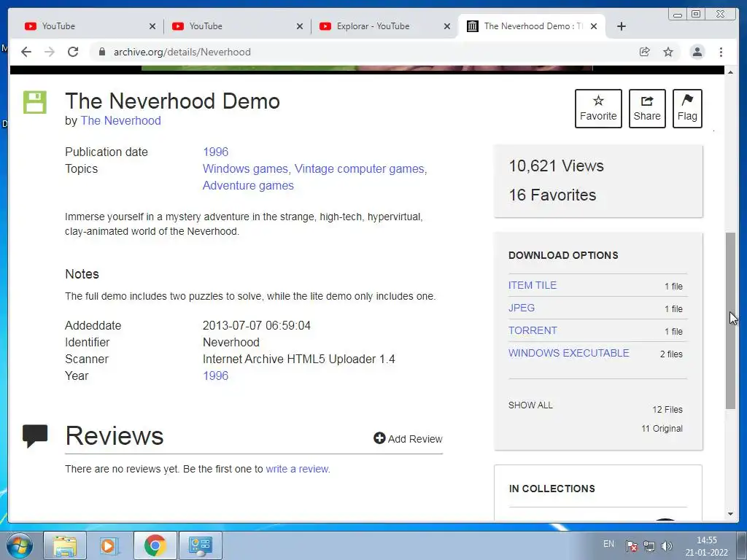
Task: Close The Neverhood Demo tab
Action: click(x=594, y=26)
